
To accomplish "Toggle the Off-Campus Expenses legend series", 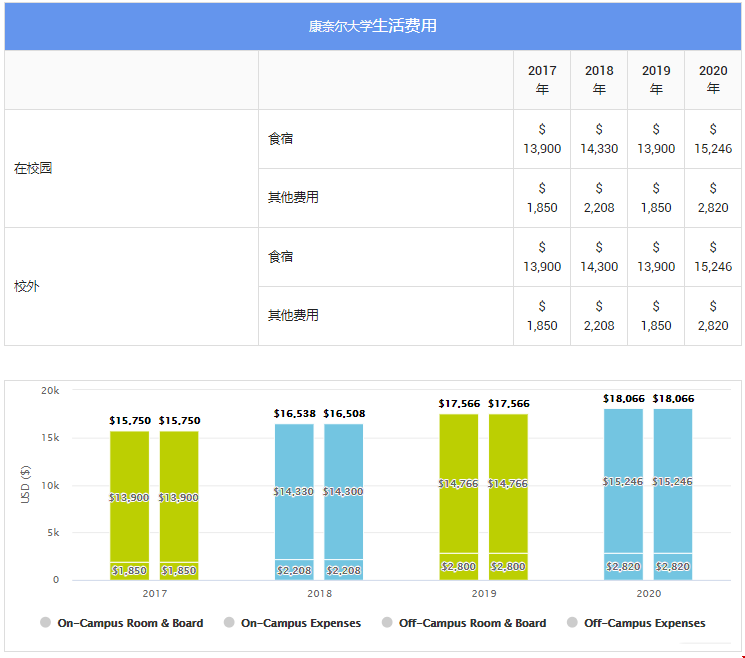I will point(636,623).
